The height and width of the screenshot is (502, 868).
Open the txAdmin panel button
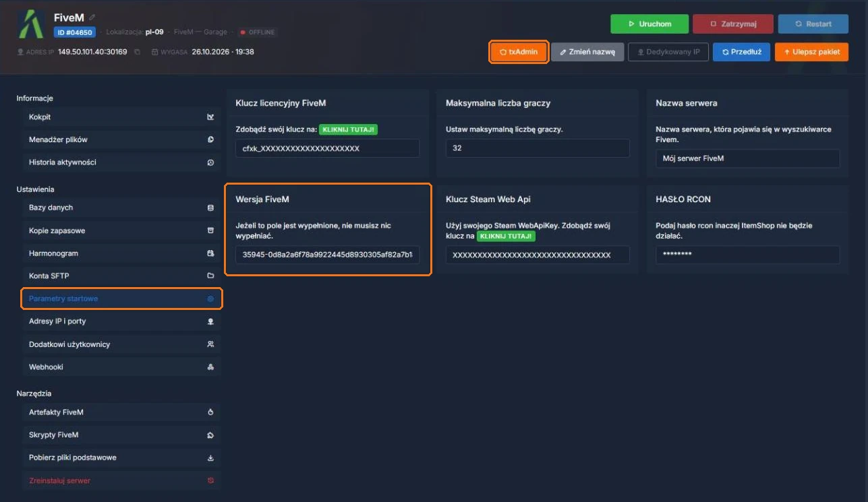point(519,52)
